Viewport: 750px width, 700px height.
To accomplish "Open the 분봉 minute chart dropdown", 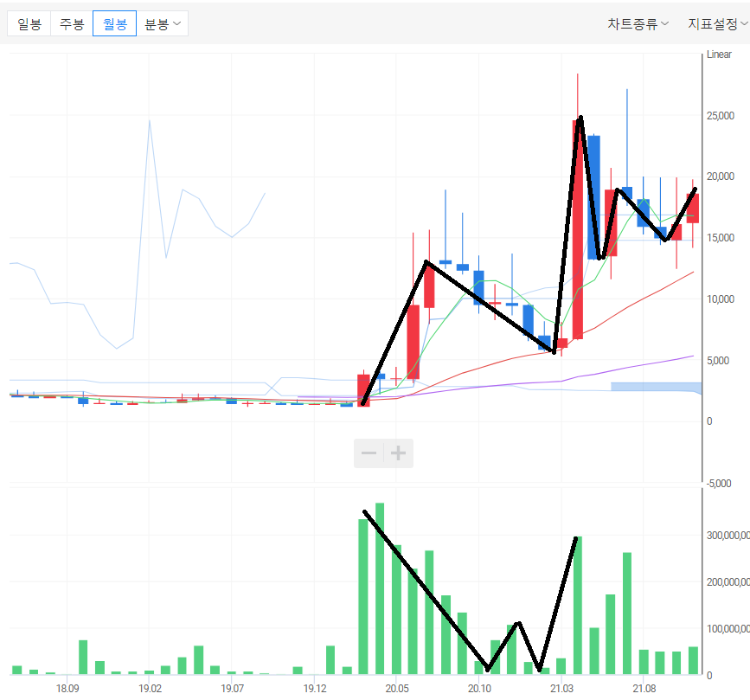I will click(x=163, y=23).
